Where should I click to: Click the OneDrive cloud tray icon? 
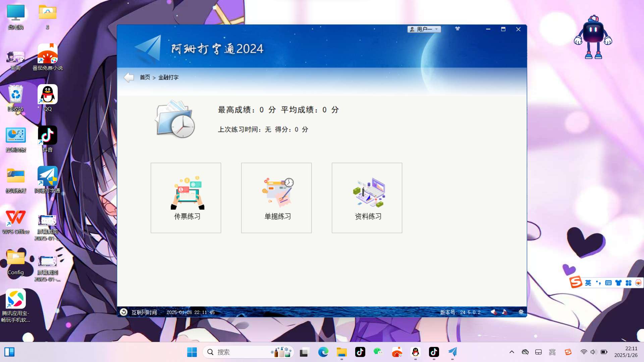pos(525,352)
